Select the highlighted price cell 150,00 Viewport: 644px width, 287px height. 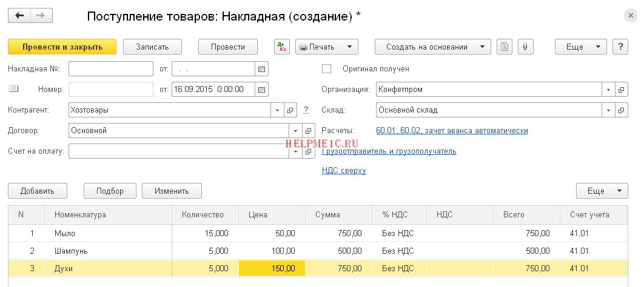272,268
